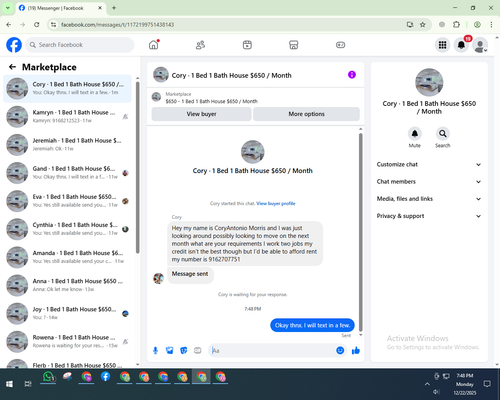Open WhatsApp from the taskbar
Viewport: 500px width, 400px height.
[48, 377]
